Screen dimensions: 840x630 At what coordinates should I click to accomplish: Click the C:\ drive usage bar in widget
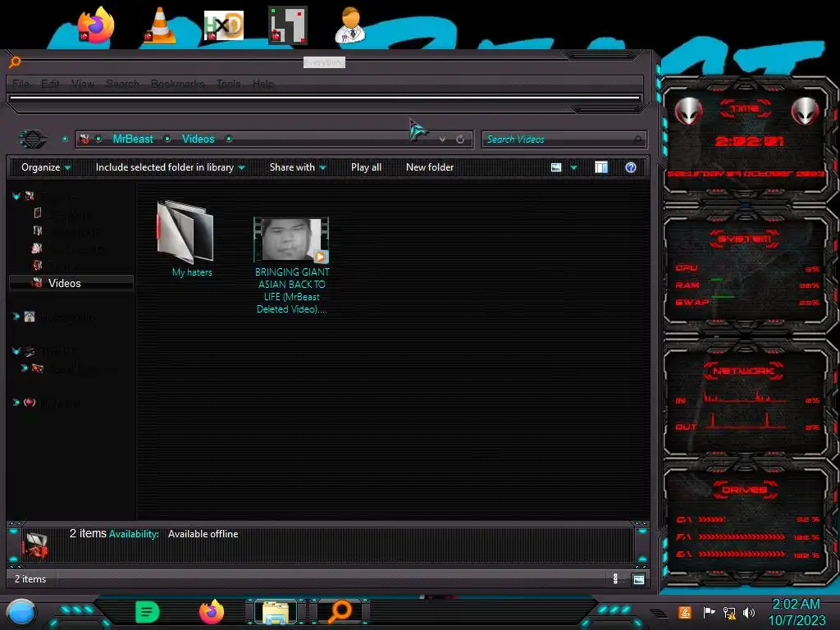(712, 519)
